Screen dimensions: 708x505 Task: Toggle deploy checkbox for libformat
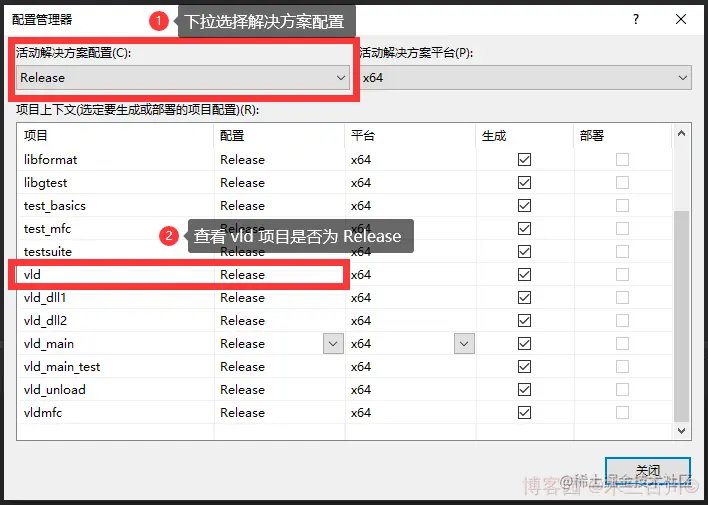click(x=622, y=159)
